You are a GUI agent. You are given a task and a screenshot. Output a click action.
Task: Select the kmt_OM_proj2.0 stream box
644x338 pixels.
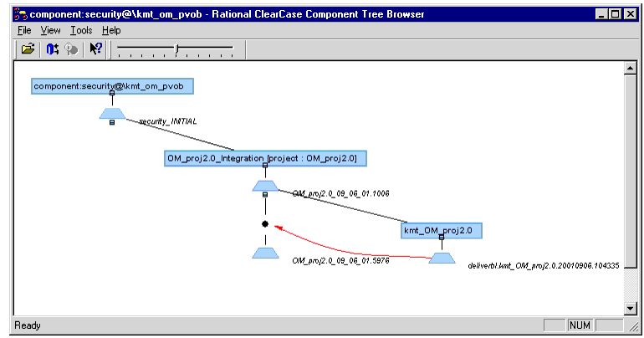click(x=442, y=230)
